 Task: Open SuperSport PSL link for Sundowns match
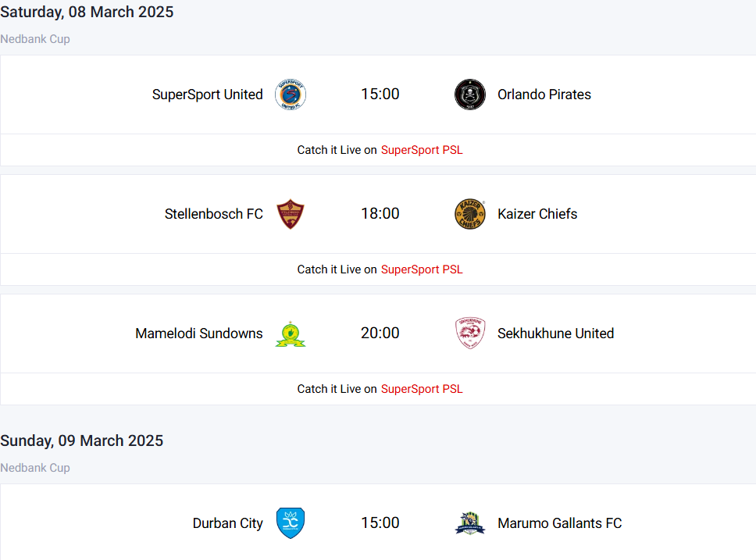422,389
